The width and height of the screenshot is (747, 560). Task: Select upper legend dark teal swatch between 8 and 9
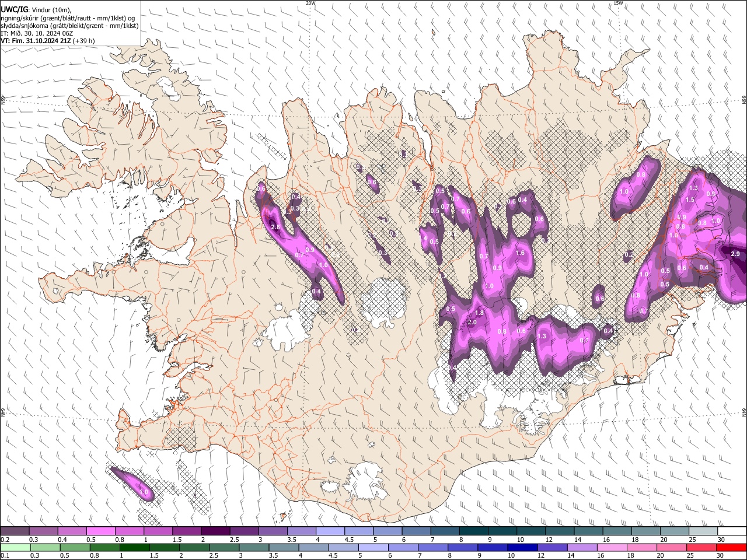pyautogui.click(x=474, y=531)
